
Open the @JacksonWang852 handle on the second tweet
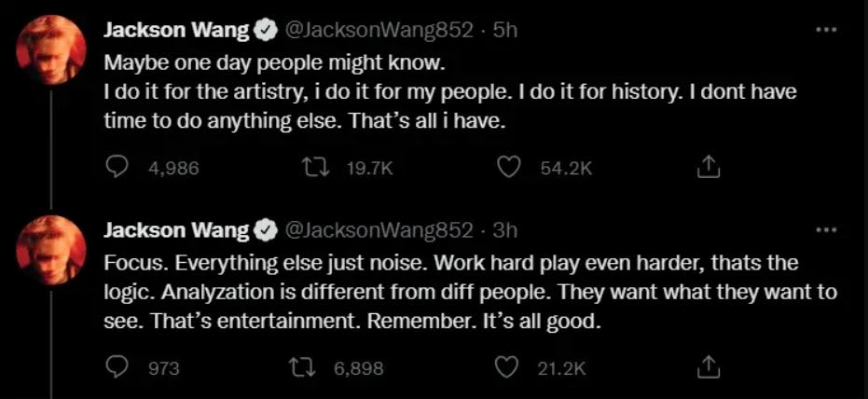pos(379,231)
